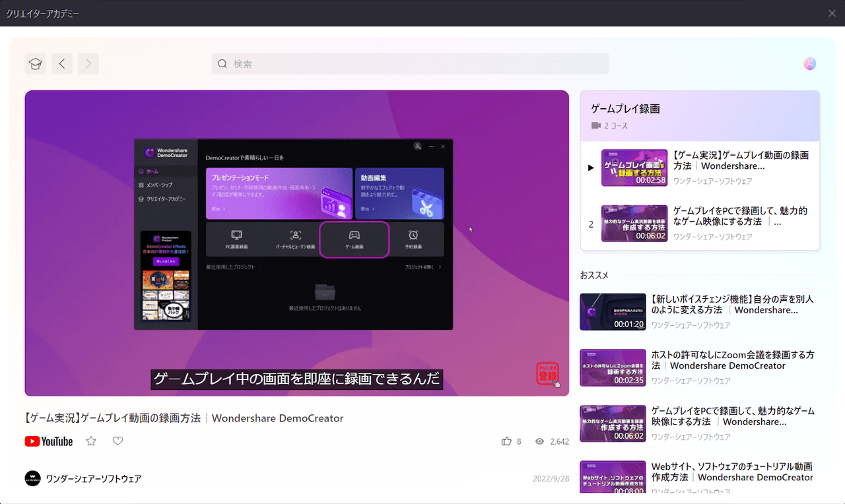Open the YouTube logo link

pyautogui.click(x=49, y=441)
